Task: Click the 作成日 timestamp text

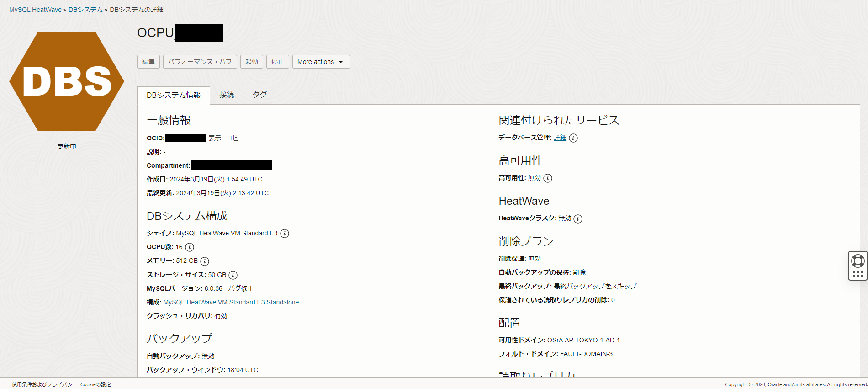Action: tap(205, 179)
